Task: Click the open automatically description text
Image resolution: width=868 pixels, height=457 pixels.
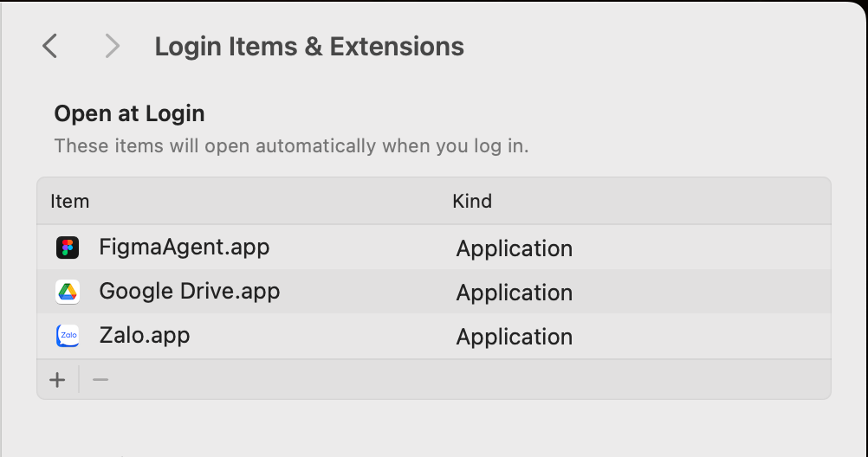Action: click(x=291, y=145)
